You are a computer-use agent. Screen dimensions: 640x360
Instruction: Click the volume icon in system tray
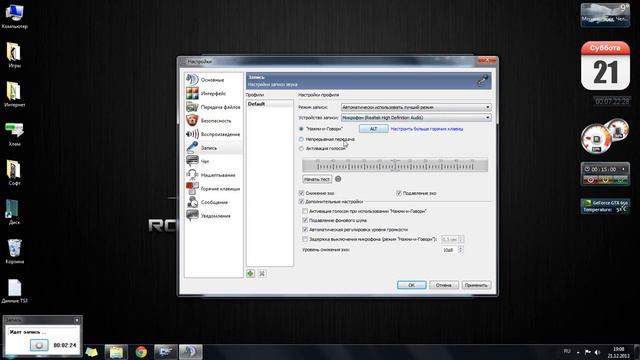click(x=597, y=352)
